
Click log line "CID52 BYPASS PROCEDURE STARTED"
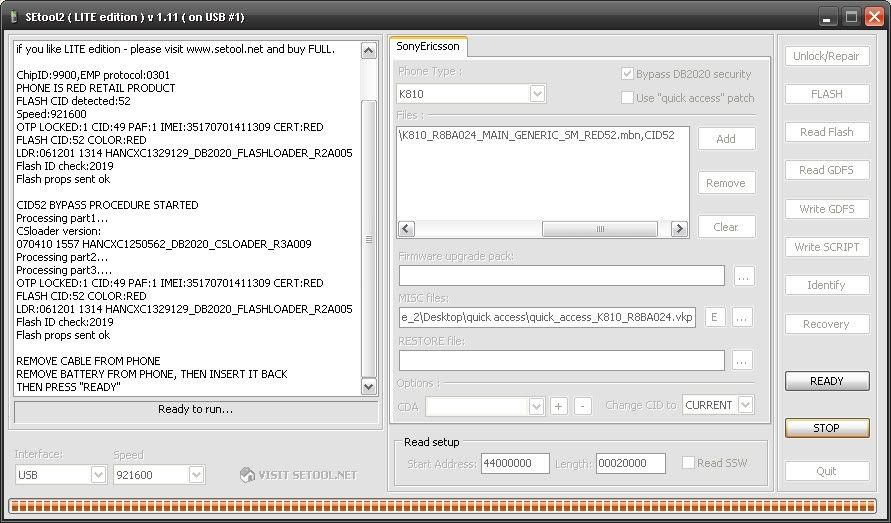[x=107, y=205]
